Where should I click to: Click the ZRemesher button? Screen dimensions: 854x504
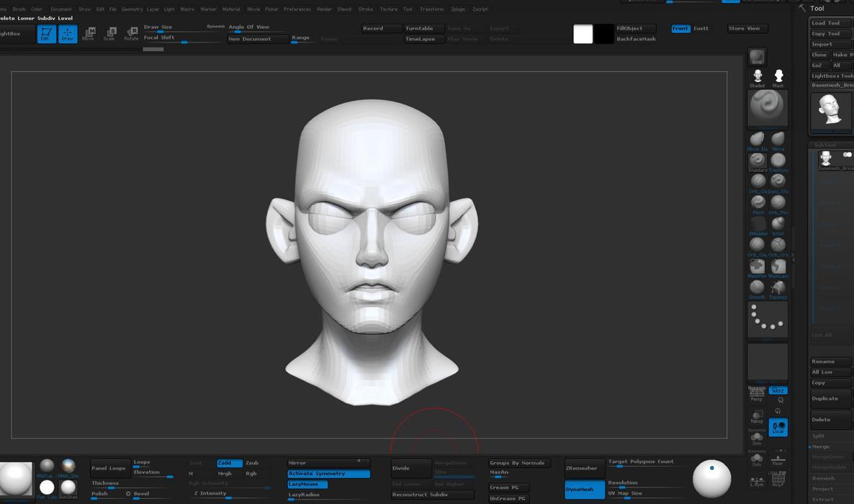click(582, 468)
